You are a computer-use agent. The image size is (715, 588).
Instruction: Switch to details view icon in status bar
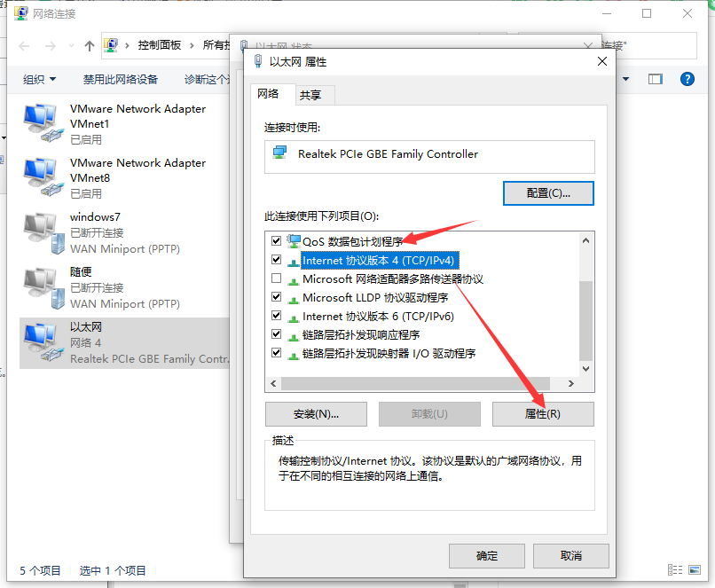(675, 569)
